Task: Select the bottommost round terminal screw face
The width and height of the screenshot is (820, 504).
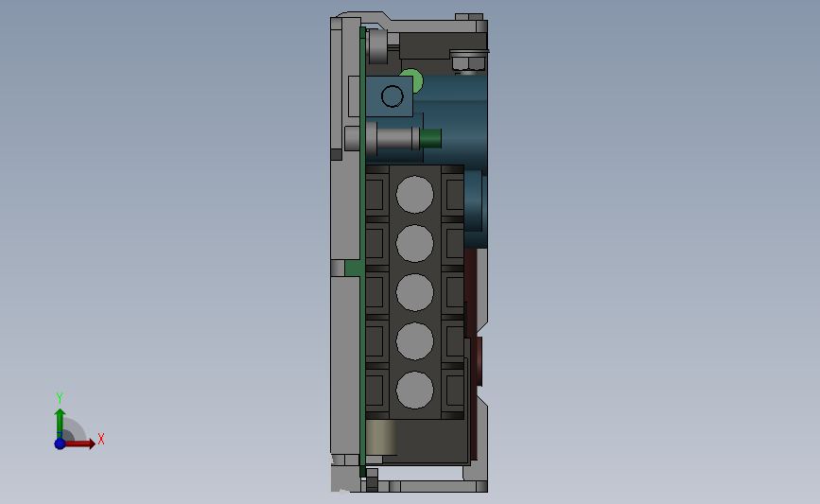Action: (x=414, y=390)
